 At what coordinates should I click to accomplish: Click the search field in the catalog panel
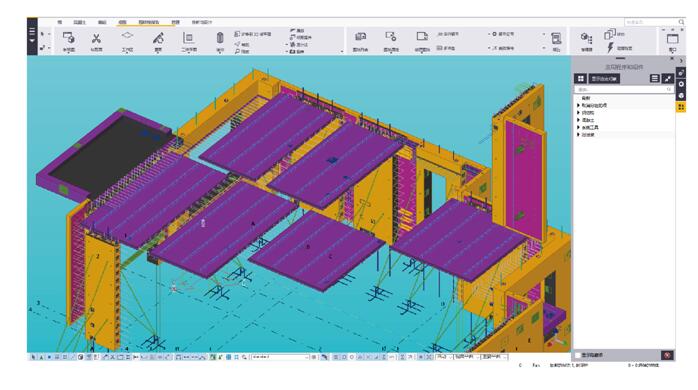point(623,89)
